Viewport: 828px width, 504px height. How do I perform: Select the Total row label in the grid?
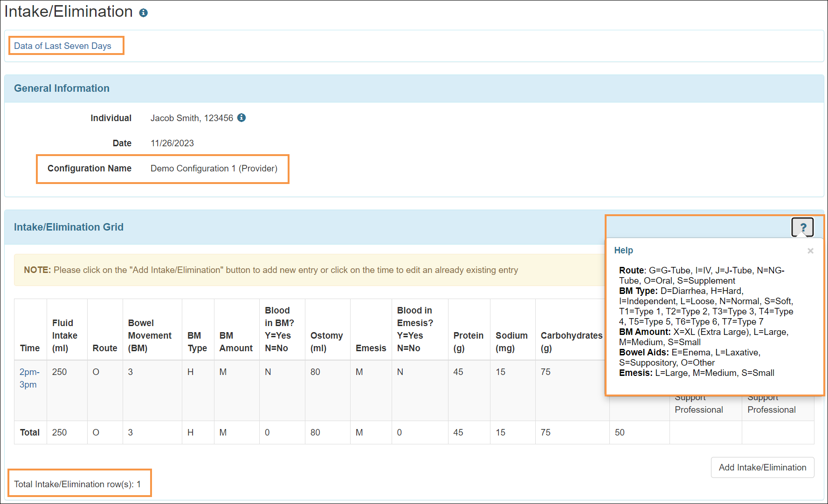click(30, 432)
